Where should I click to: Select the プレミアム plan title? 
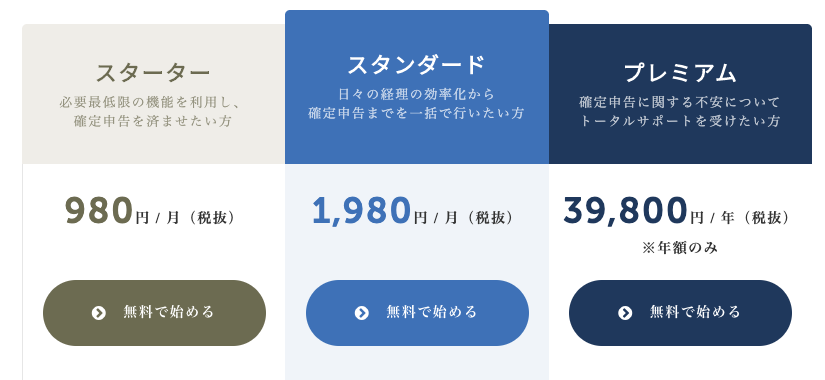(679, 73)
